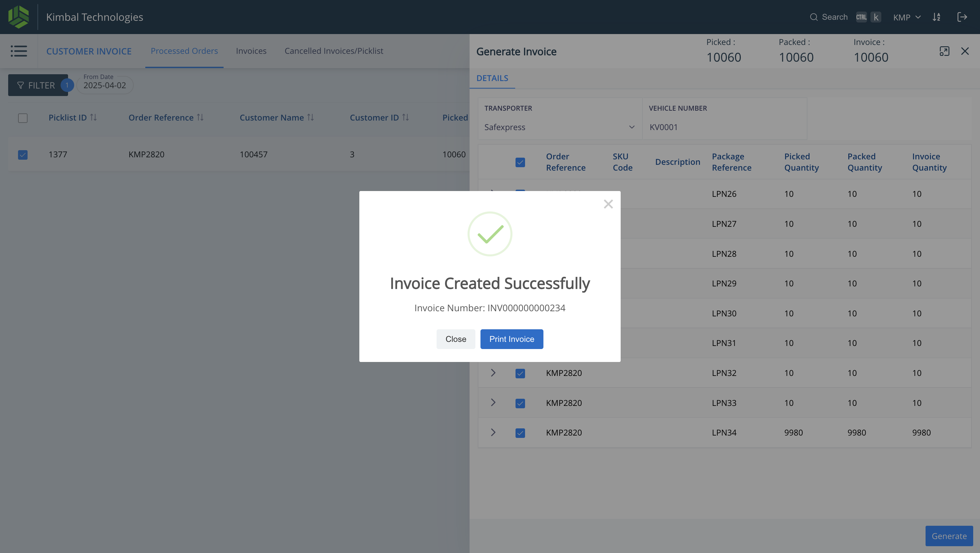The image size is (980, 553).
Task: Open the hamburger navigation menu
Action: pyautogui.click(x=19, y=51)
